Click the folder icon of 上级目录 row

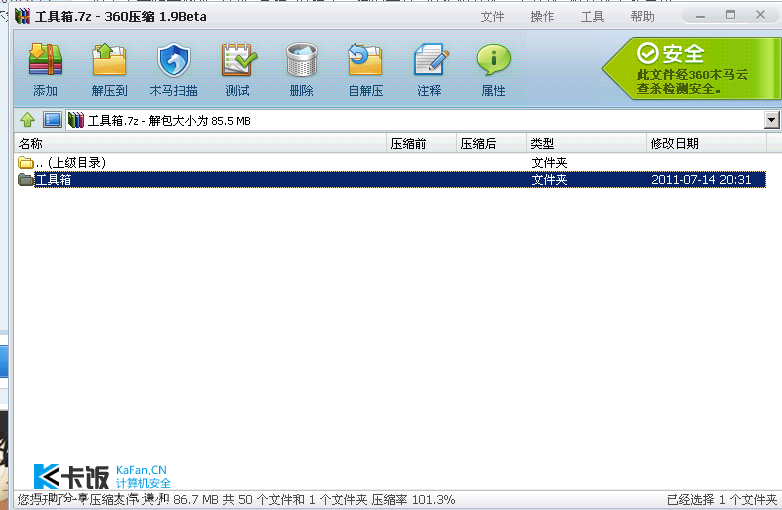pos(26,163)
